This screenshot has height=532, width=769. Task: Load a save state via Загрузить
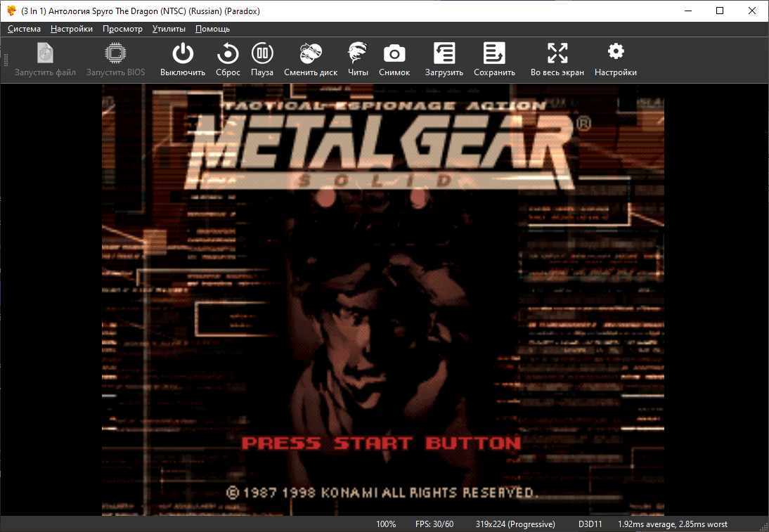click(x=444, y=60)
